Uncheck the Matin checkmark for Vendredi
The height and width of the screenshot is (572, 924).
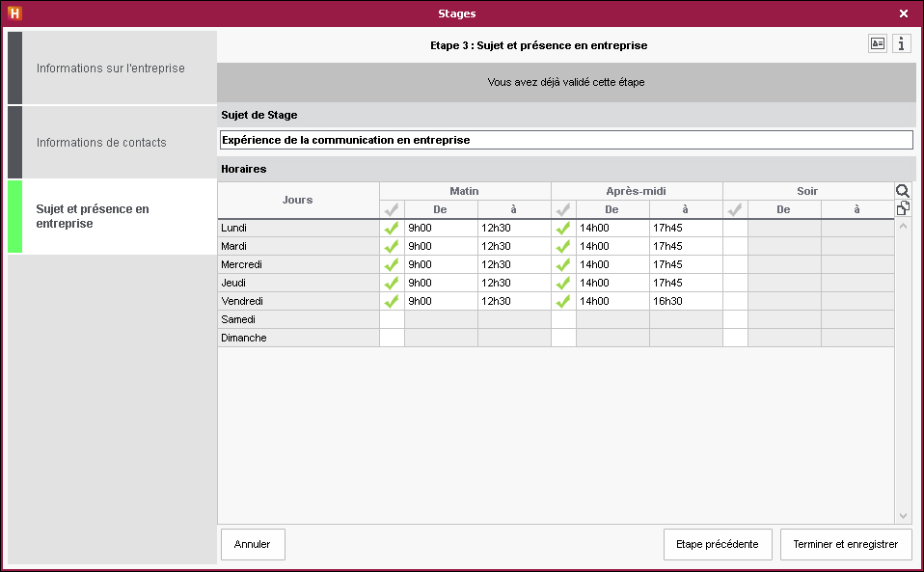tap(392, 301)
